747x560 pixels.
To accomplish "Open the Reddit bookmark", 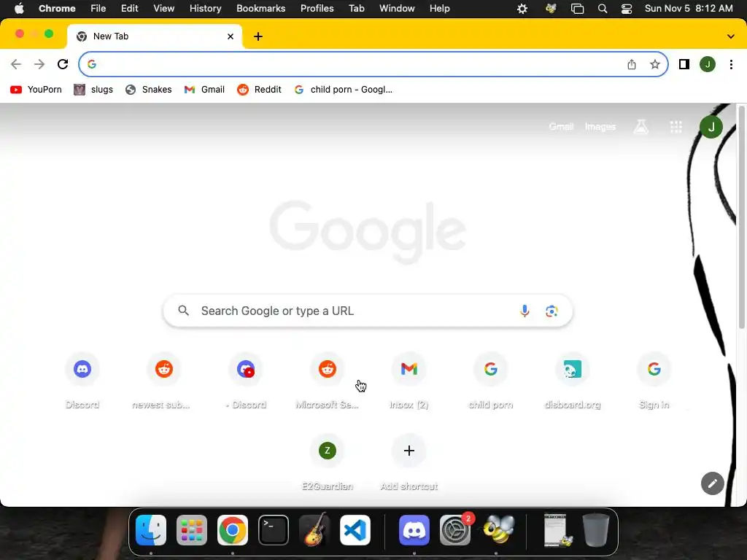I will (259, 90).
